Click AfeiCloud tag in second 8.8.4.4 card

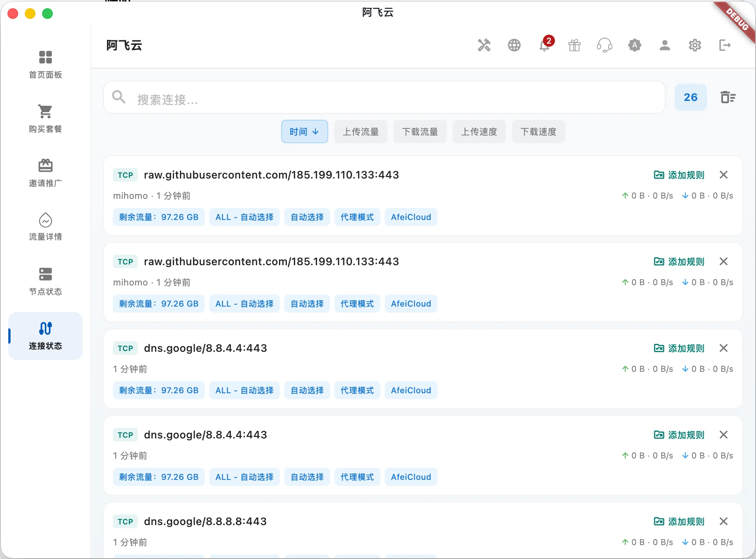pyautogui.click(x=411, y=477)
